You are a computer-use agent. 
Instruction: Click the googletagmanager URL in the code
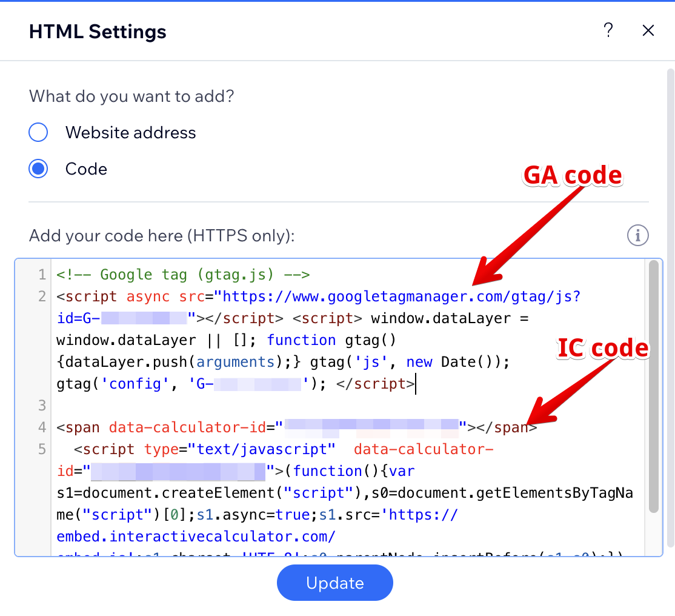(x=400, y=296)
